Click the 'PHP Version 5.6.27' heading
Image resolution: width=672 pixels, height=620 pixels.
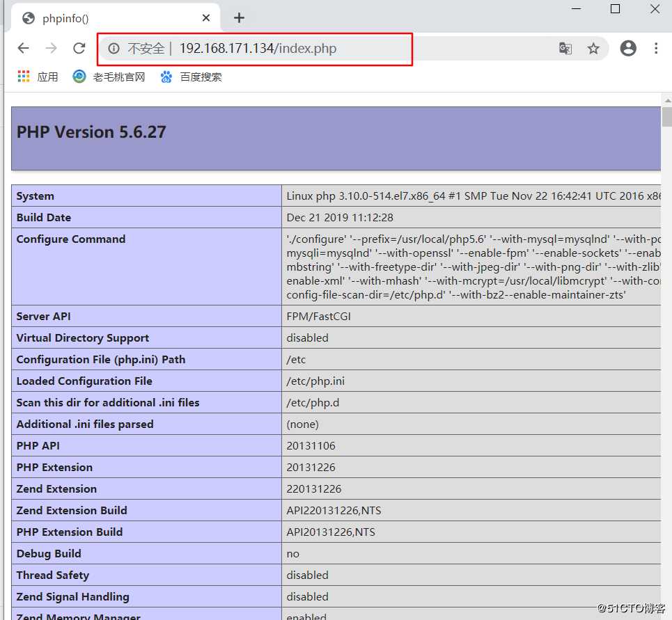tap(91, 132)
